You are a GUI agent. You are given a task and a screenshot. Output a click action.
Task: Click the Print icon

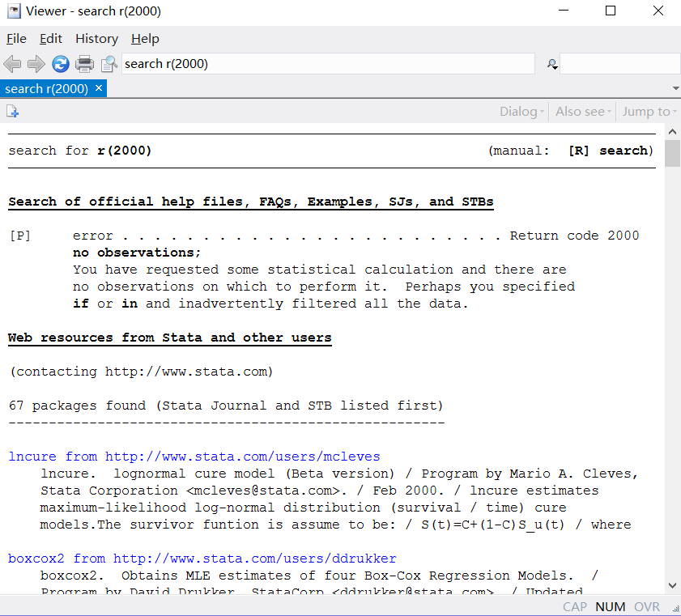[x=84, y=64]
